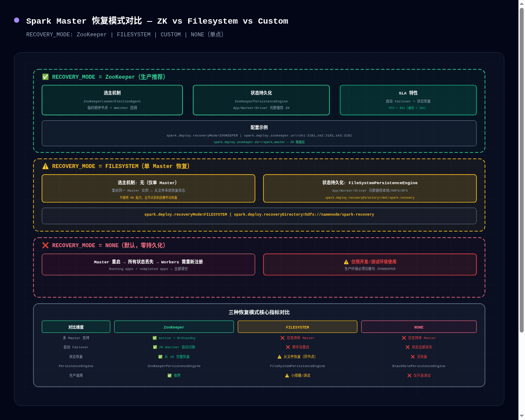Click the 多 Master 支持 row label
The width and height of the screenshot is (525, 420).
point(76,338)
